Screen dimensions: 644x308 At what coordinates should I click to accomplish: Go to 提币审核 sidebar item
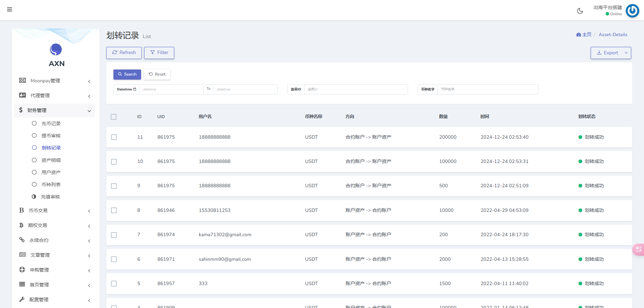51,136
